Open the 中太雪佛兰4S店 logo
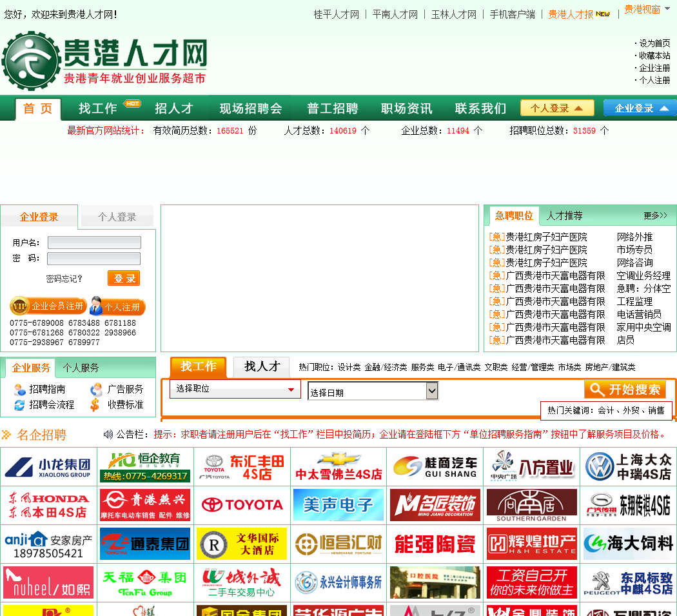The height and width of the screenshot is (616, 677). click(338, 467)
